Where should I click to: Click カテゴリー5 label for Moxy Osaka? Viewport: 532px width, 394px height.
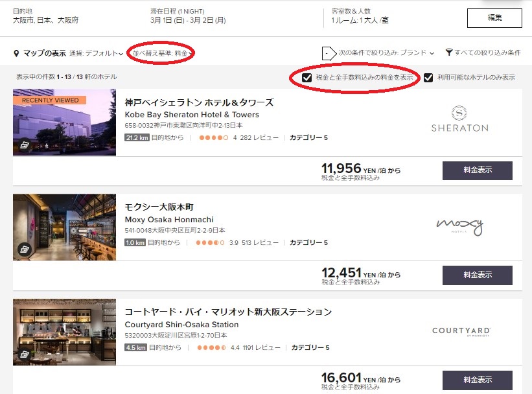click(x=308, y=242)
